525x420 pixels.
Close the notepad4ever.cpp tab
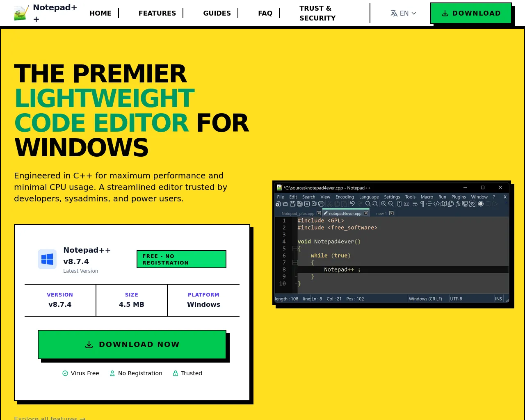[366, 213]
